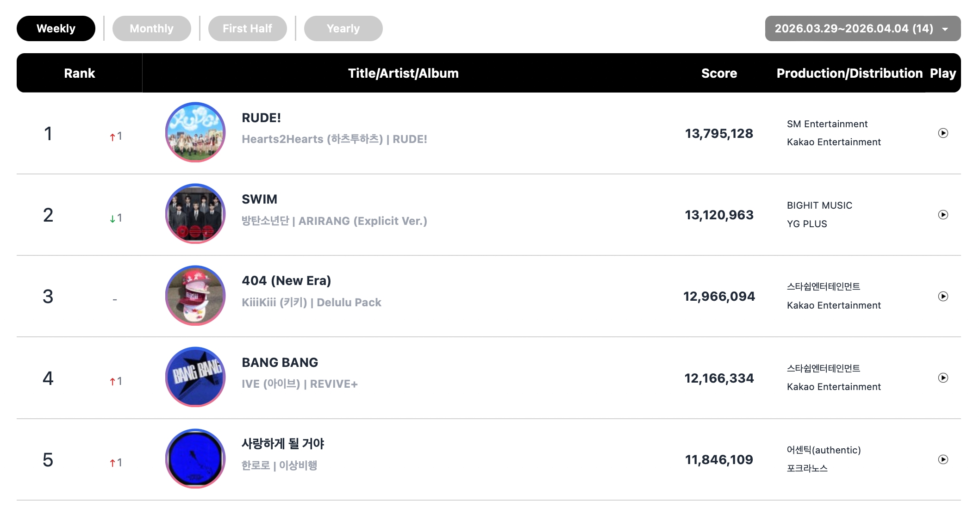The image size is (980, 508).
Task: Play the SWIM track
Action: click(943, 215)
